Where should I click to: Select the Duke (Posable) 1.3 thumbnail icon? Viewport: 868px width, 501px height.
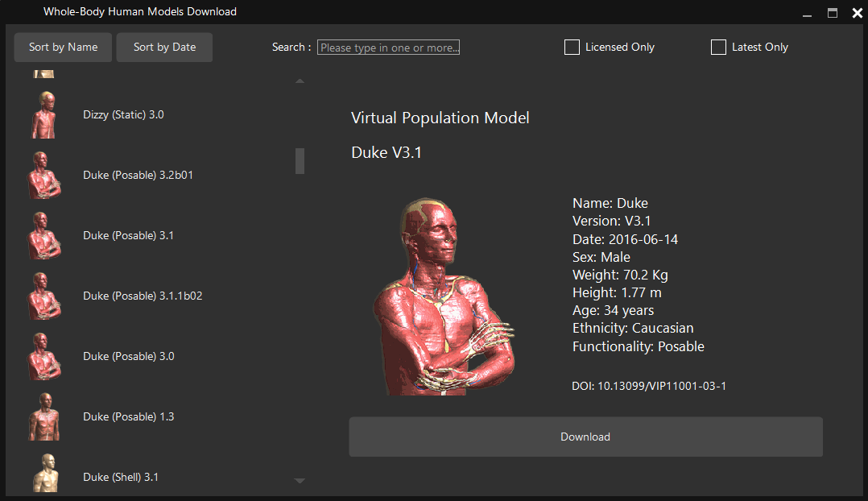(44, 417)
